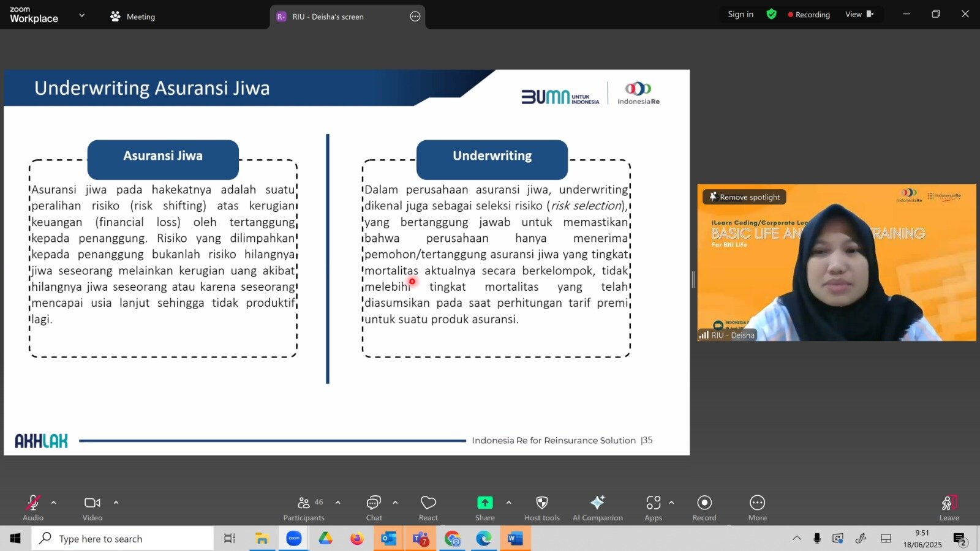The height and width of the screenshot is (551, 980).
Task: Click the divider handle beside the video panel
Action: click(693, 280)
